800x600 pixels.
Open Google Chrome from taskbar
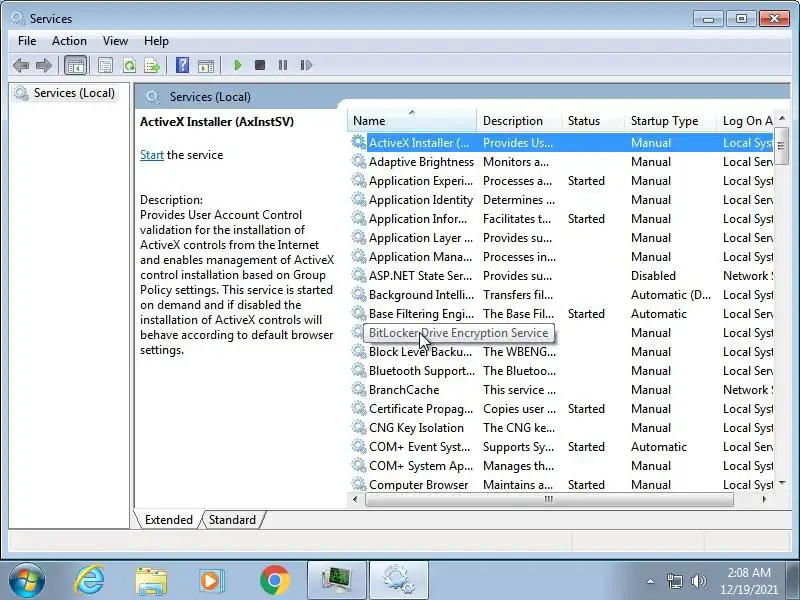click(x=274, y=581)
